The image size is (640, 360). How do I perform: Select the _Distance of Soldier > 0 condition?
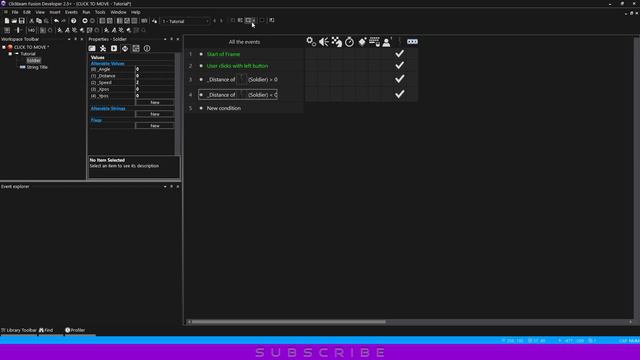click(242, 80)
